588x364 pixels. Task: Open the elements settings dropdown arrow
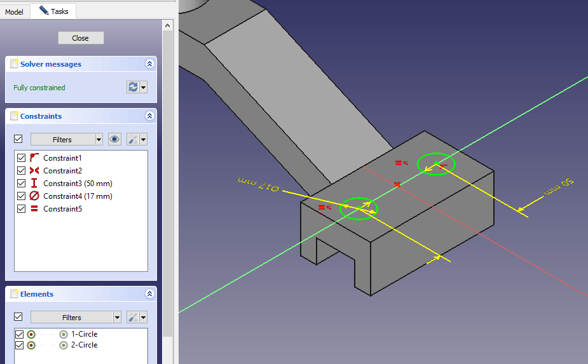pos(143,317)
